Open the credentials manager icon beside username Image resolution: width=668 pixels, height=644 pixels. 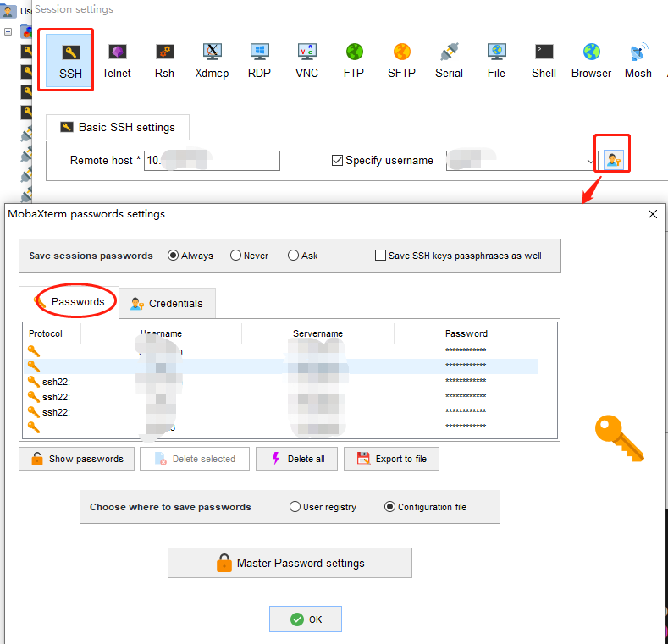point(614,161)
